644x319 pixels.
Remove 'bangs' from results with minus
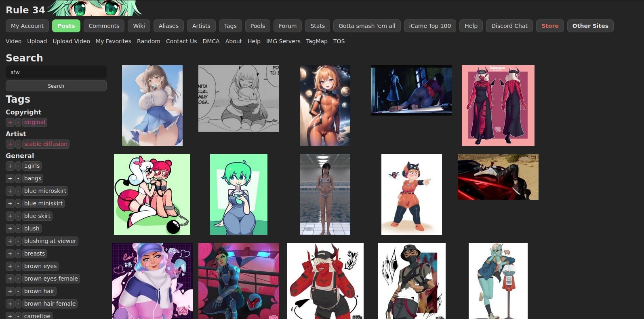tap(18, 178)
